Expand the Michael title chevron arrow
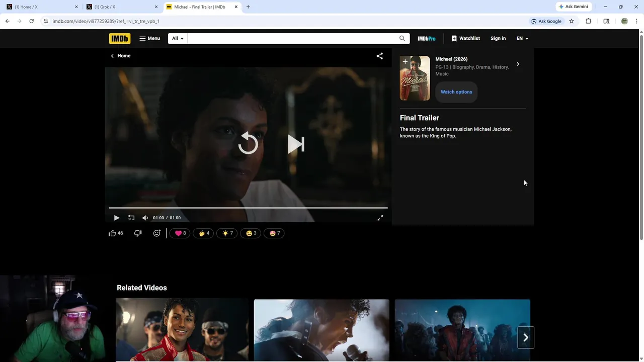 point(518,64)
